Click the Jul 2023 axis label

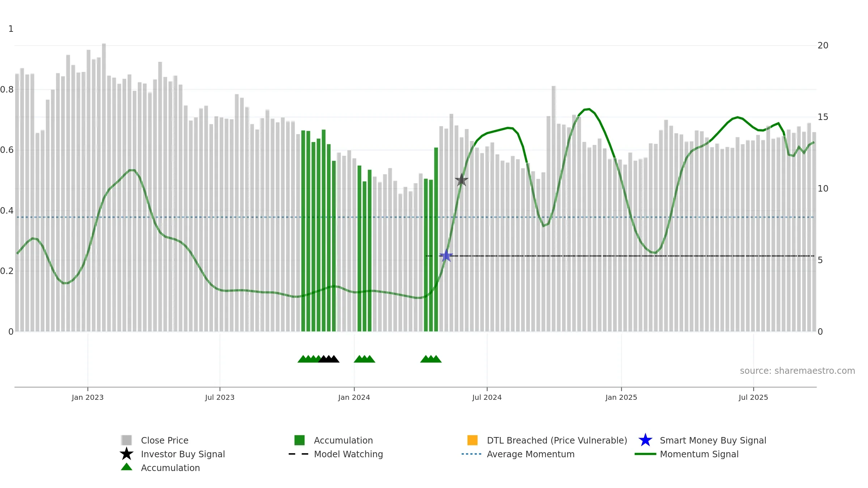click(x=220, y=398)
